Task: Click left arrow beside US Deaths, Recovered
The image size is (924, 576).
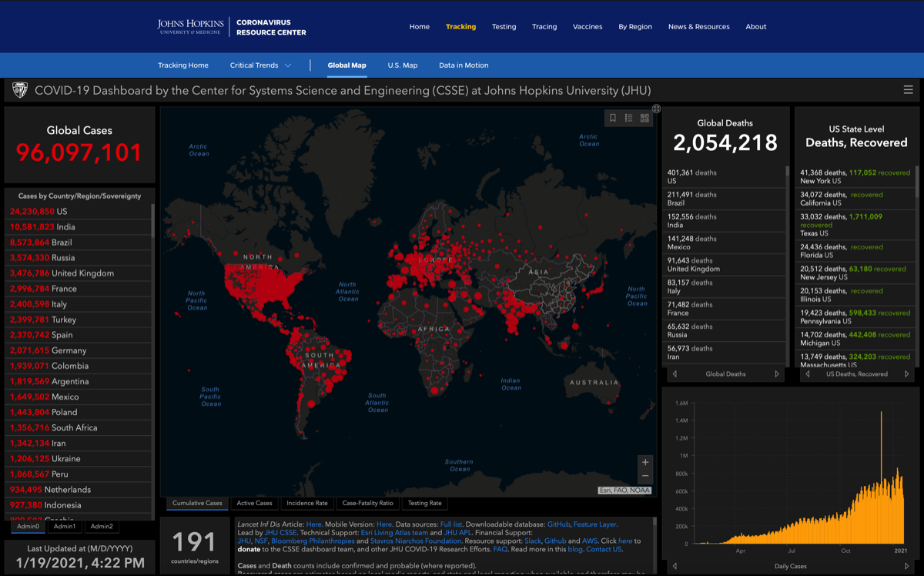Action: click(808, 374)
